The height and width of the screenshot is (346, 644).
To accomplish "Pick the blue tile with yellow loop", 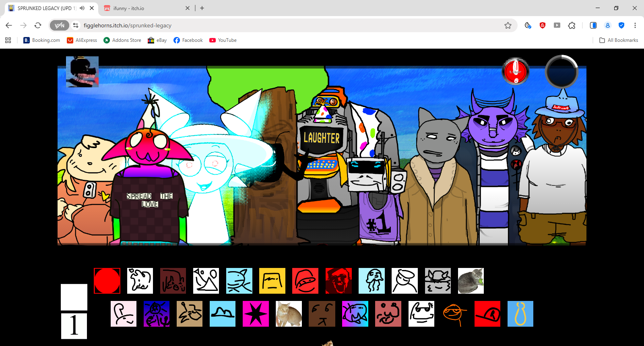I will pos(520,314).
